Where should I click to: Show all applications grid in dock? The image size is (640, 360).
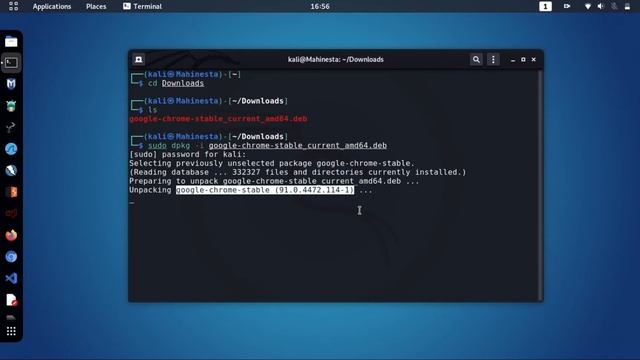tap(11, 331)
